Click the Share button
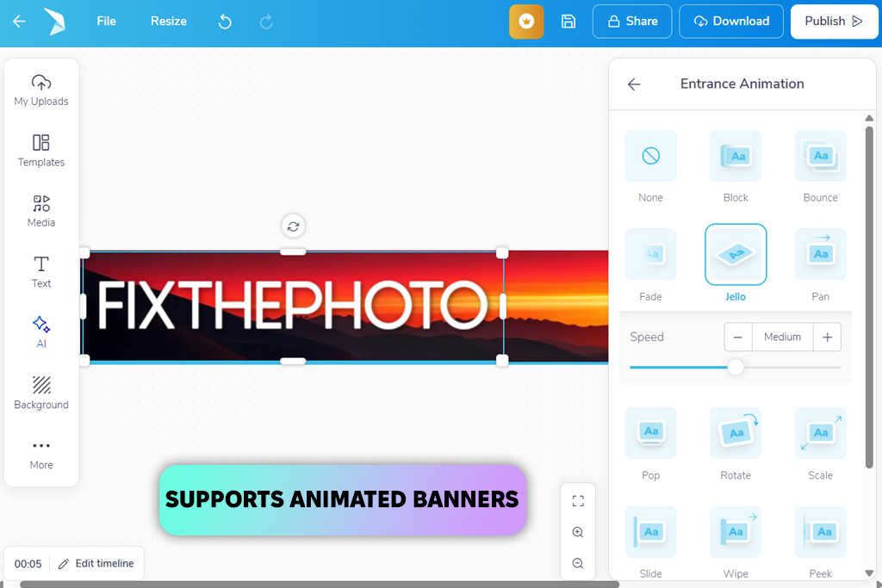Screen dimensions: 882x588 point(631,22)
